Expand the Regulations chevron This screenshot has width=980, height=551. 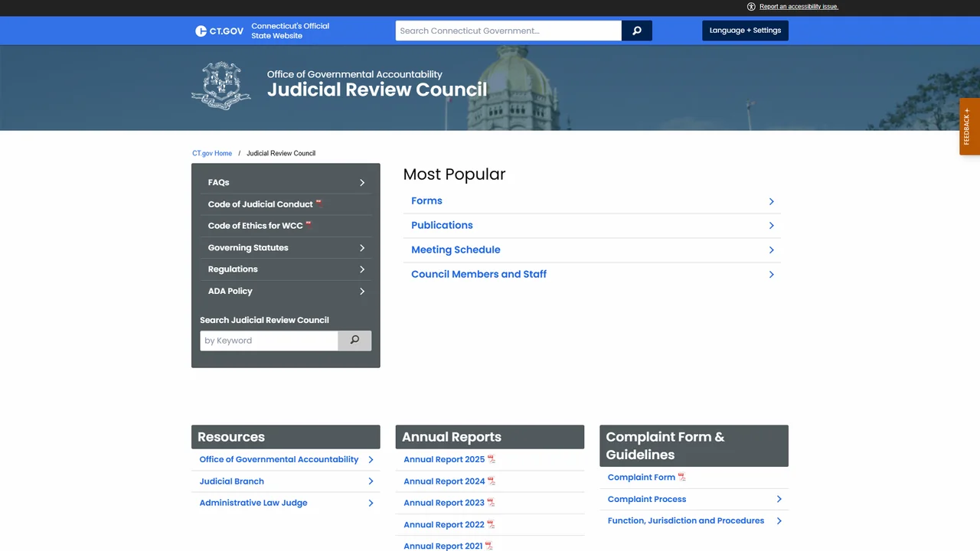pos(362,269)
